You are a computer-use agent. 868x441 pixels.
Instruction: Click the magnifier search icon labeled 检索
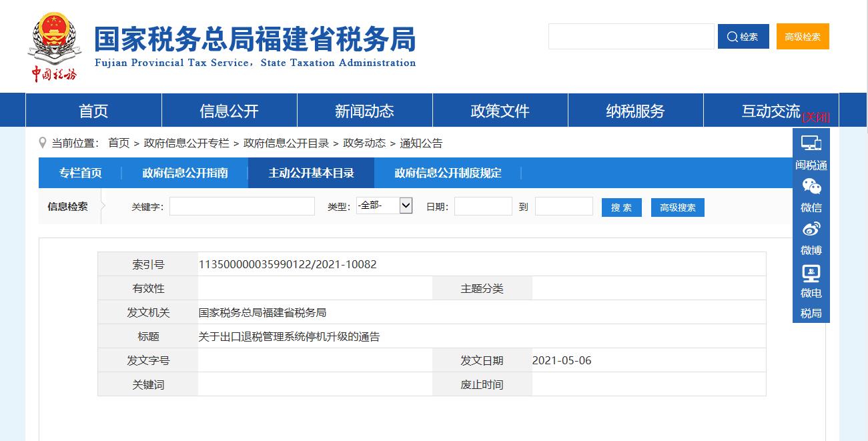point(743,37)
